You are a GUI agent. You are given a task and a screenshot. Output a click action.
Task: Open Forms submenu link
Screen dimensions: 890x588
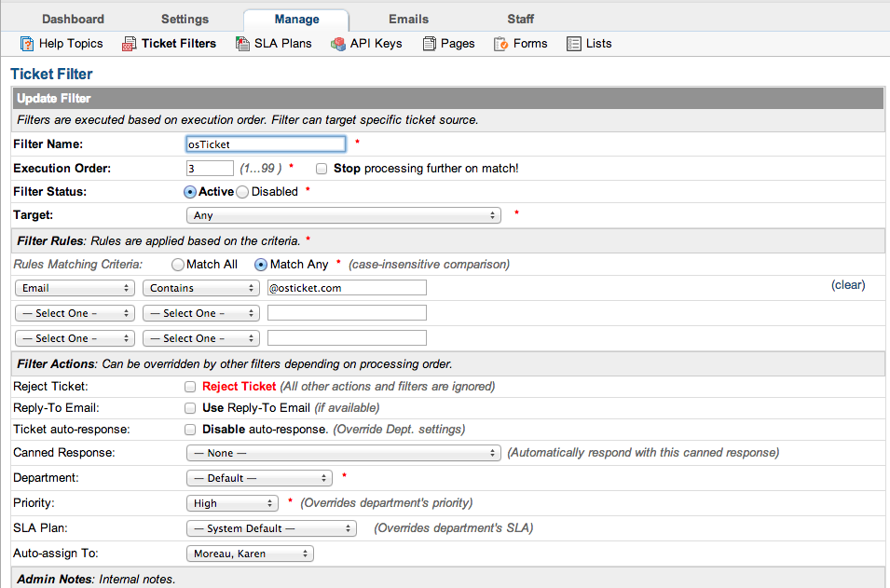[530, 44]
